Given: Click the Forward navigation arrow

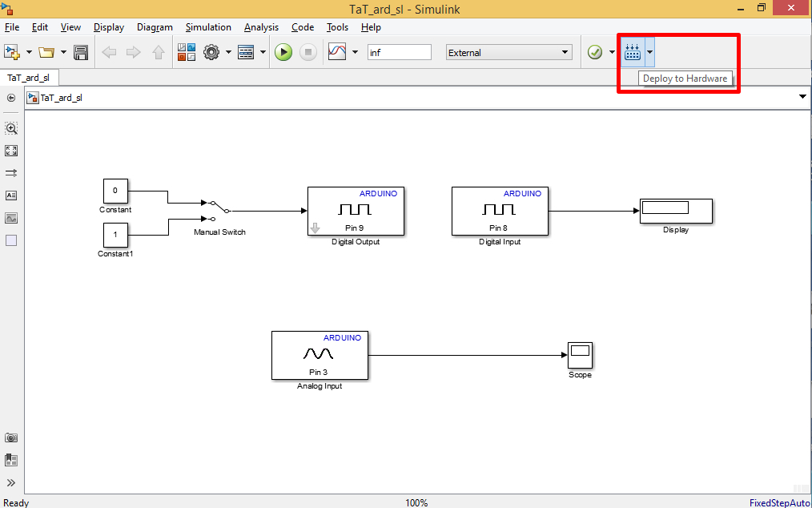Looking at the screenshot, I should (x=133, y=52).
